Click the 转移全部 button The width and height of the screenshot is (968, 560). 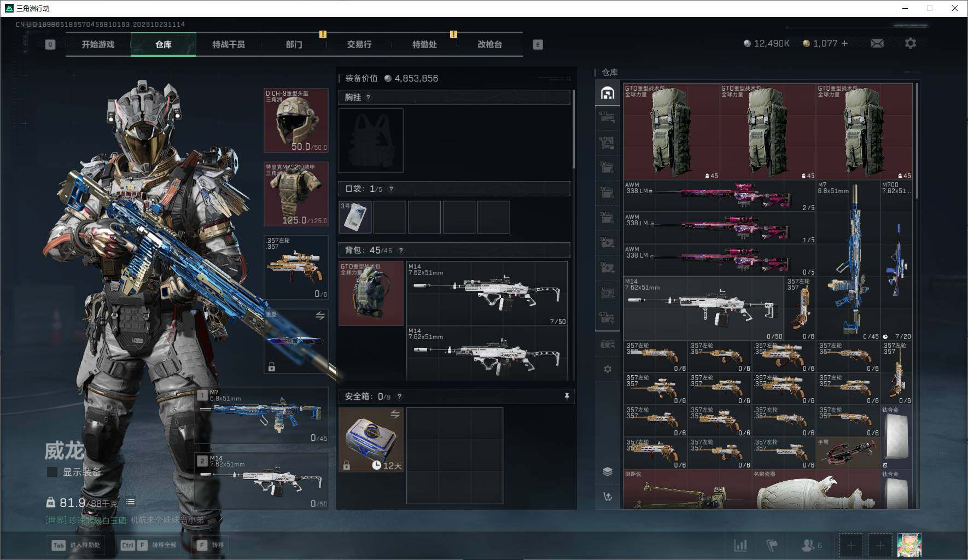(x=149, y=545)
